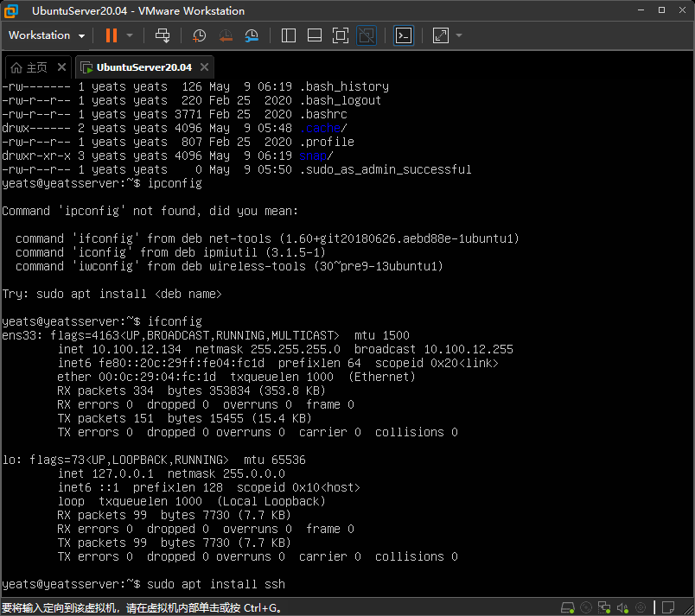
Task: Click the 'ens33:' interface name
Action: [22, 335]
